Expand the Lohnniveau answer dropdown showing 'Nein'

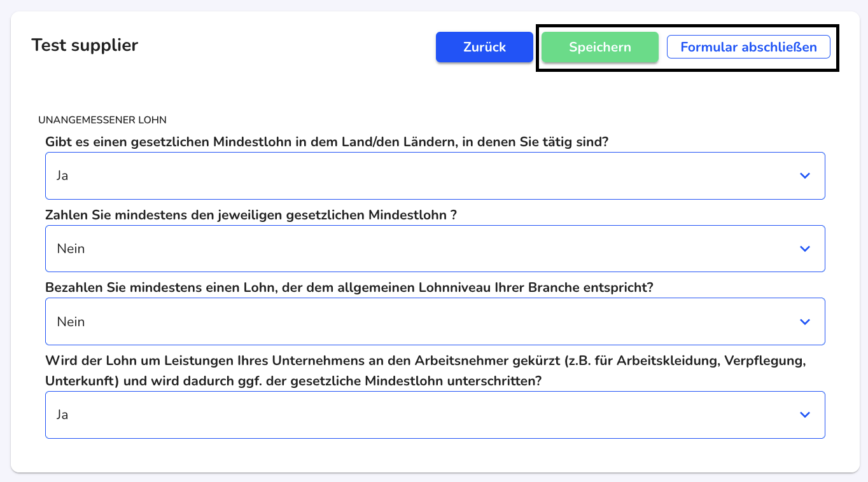point(435,321)
